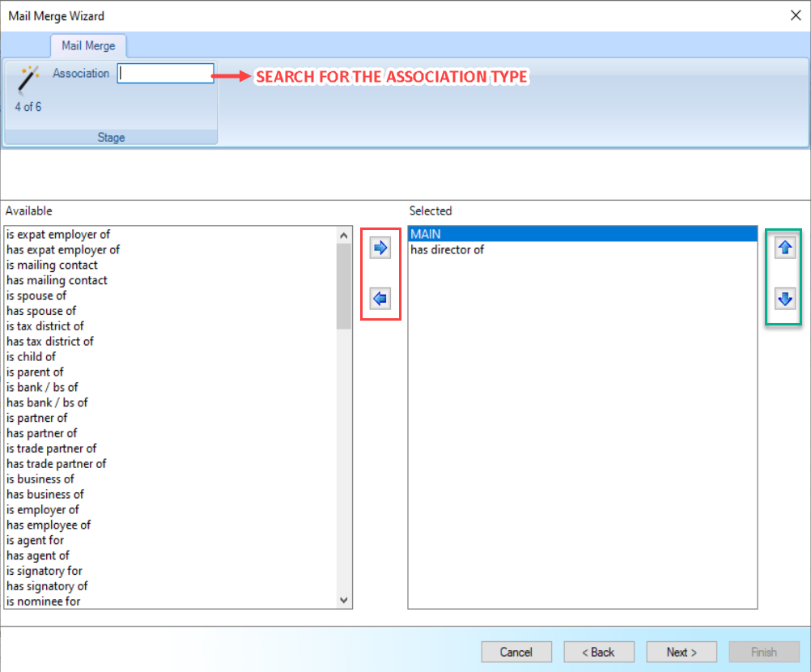Viewport: 811px width, 672px height.
Task: Select MAIN in the Selected list
Action: coord(583,234)
